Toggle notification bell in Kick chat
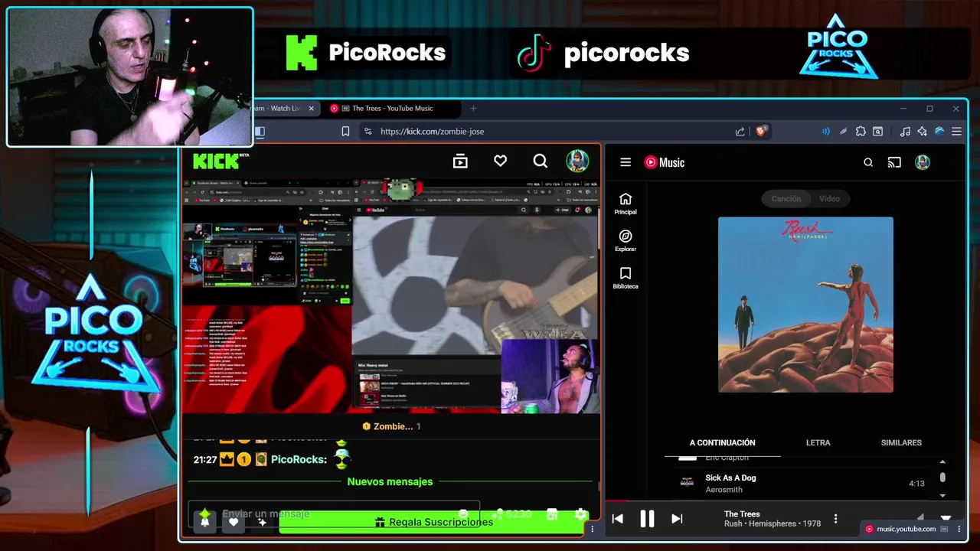980x551 pixels. (x=204, y=522)
